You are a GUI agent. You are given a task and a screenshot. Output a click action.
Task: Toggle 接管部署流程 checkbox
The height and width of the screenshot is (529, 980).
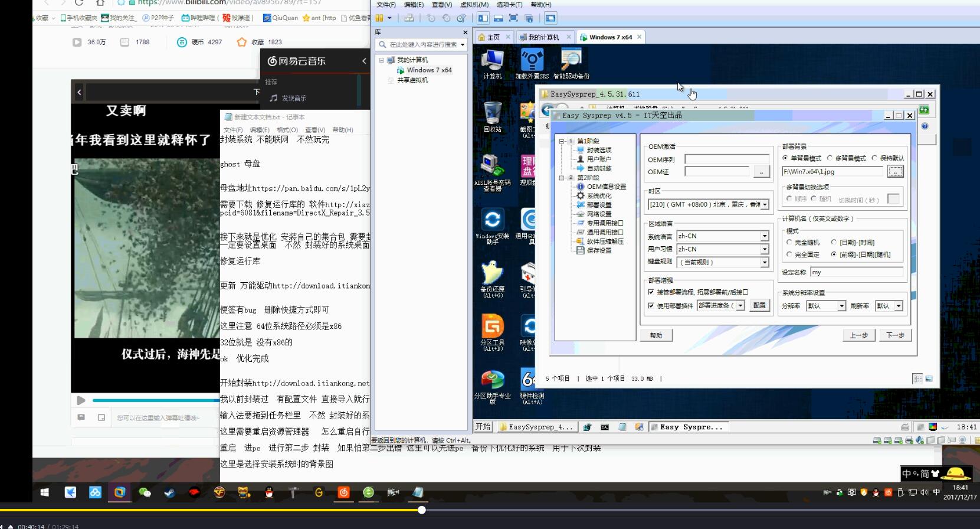pyautogui.click(x=651, y=292)
